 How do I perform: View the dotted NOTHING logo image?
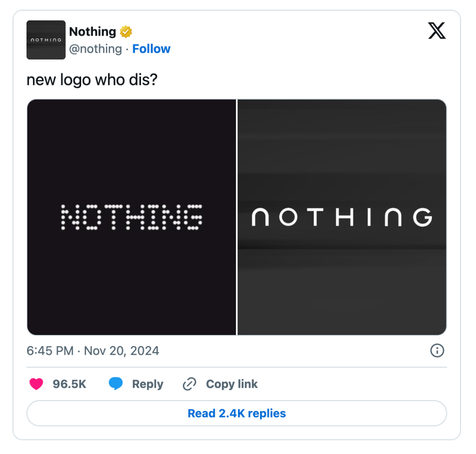click(131, 217)
